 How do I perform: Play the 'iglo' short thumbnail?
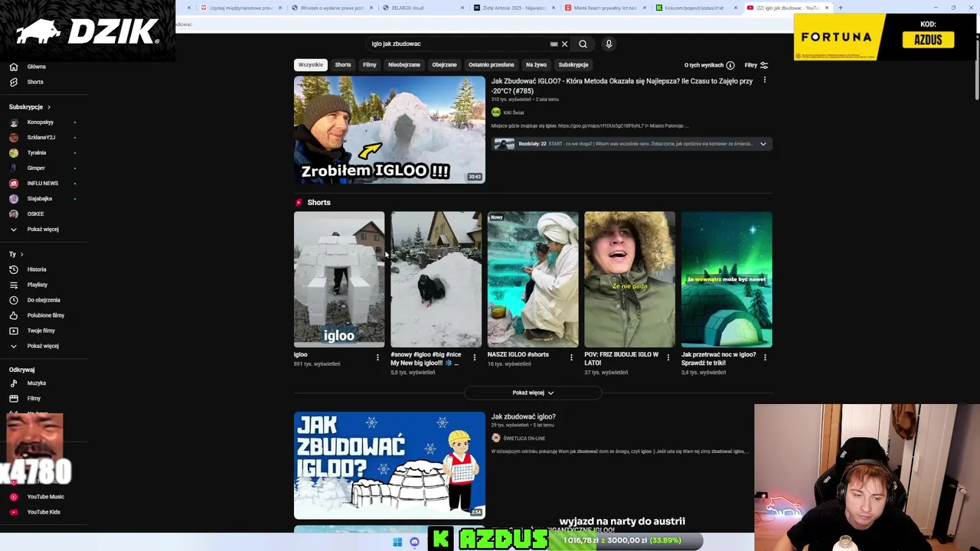click(339, 279)
